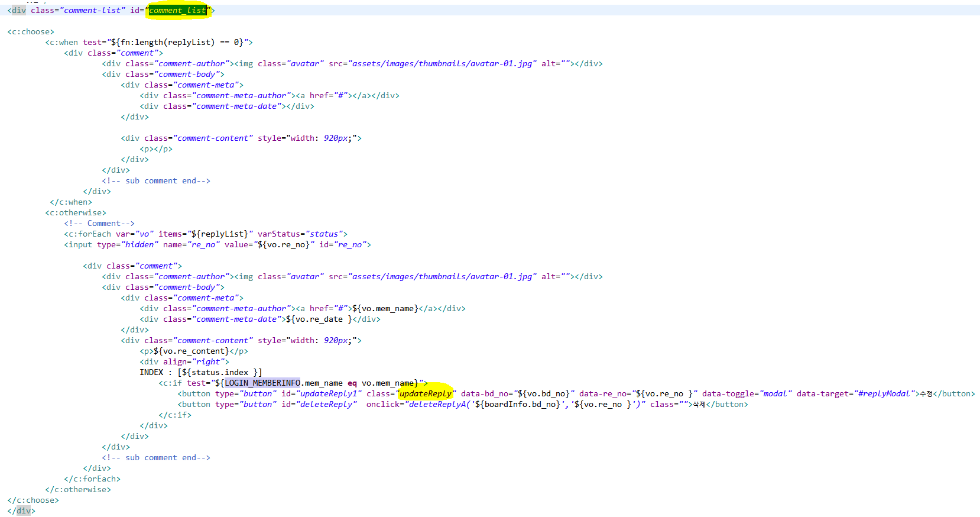Click the "${status.index }" expression
Screen dimensions: 980x517
click(x=220, y=373)
